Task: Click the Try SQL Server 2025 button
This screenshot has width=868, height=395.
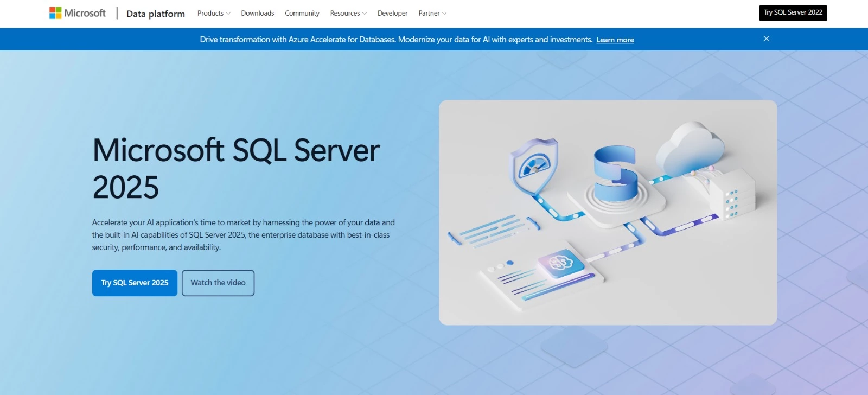Action: point(135,283)
